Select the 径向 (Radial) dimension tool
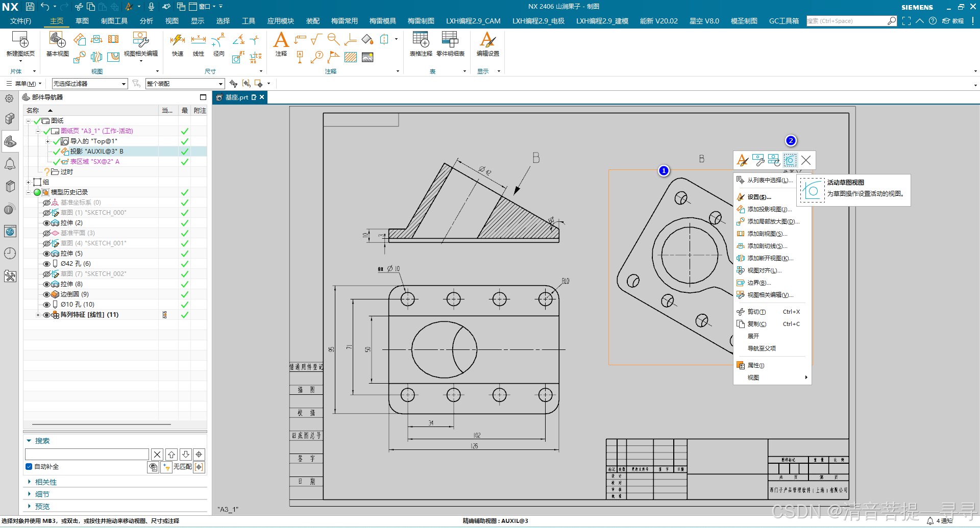The width and height of the screenshot is (980, 528). pos(219,44)
